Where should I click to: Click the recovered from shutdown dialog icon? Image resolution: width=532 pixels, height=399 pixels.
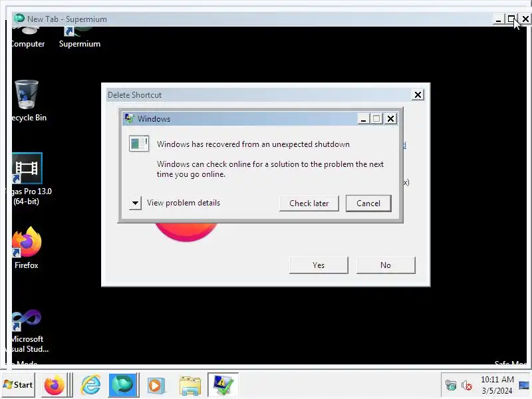(139, 144)
